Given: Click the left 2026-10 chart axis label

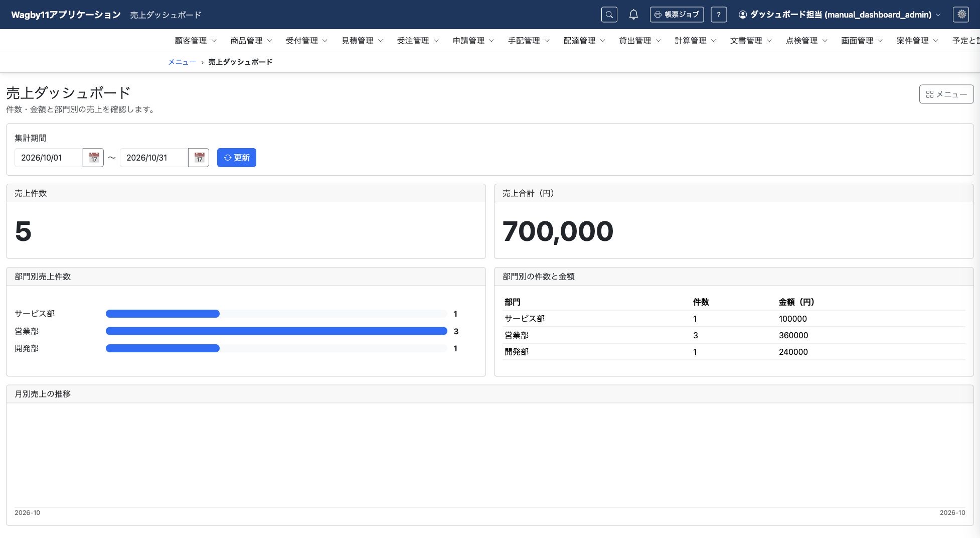Looking at the screenshot, I should click(27, 513).
